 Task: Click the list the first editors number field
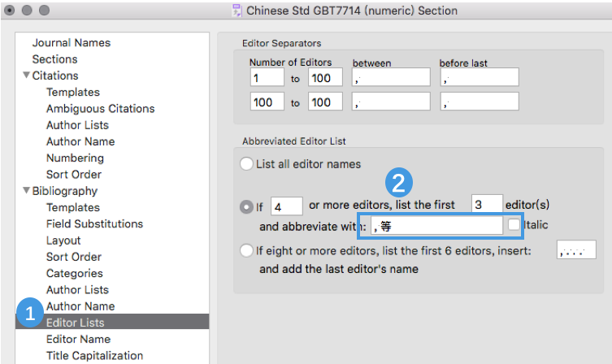click(x=486, y=206)
